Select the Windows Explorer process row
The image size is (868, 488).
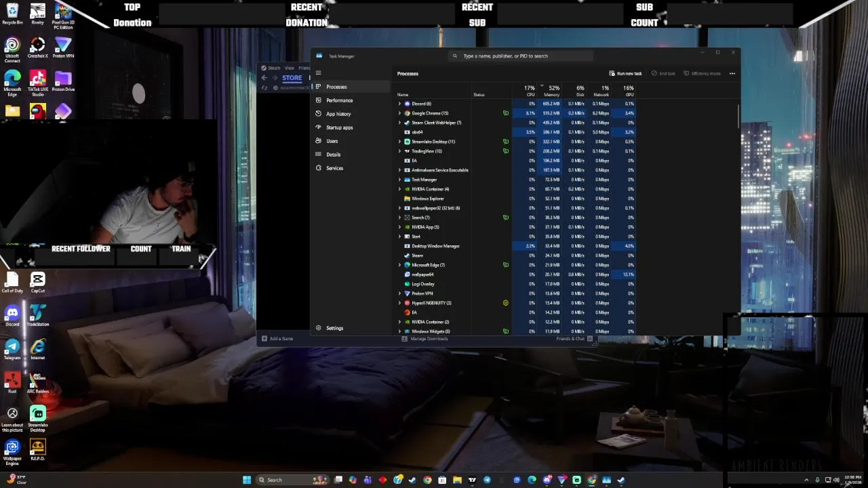515,199
